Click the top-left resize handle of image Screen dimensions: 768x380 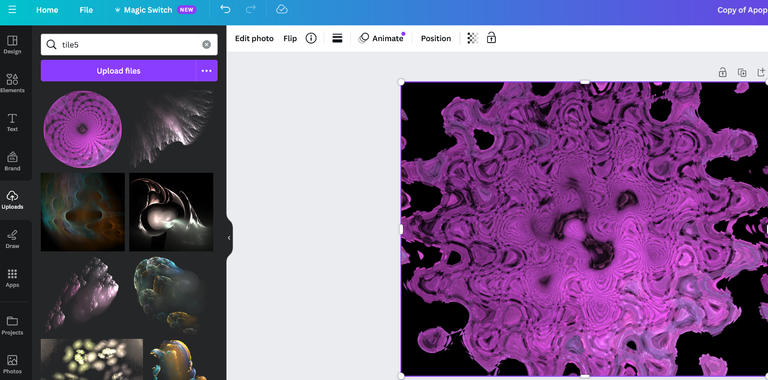pos(401,82)
